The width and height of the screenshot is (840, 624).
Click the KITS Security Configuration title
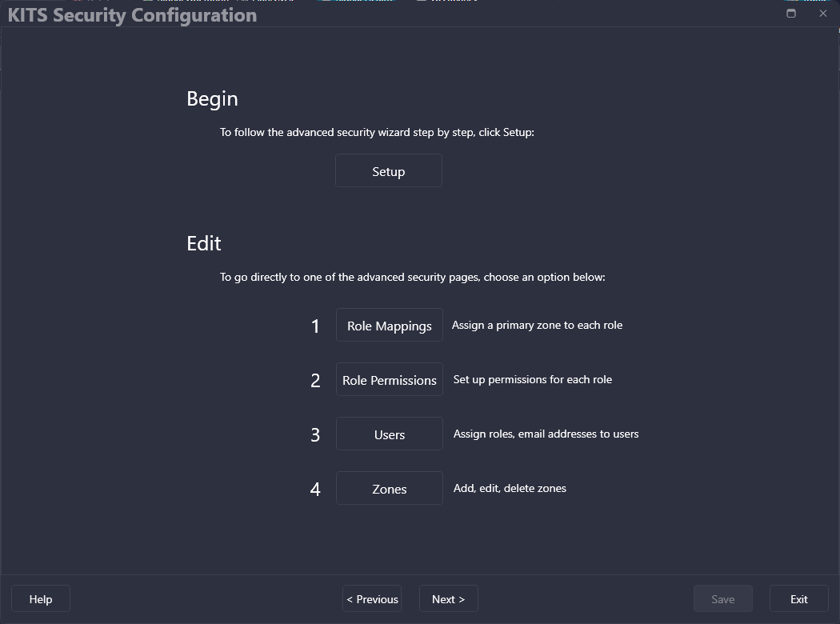click(x=132, y=15)
